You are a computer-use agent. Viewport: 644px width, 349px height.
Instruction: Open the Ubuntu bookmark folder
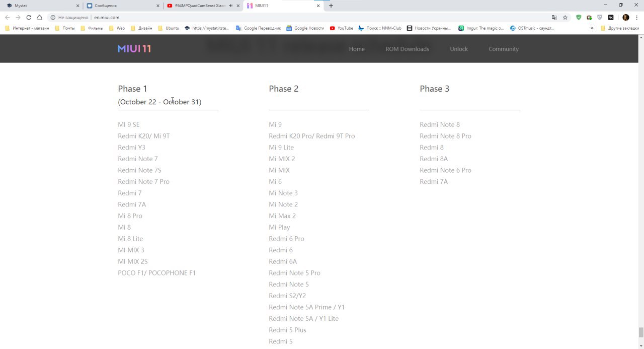169,28
